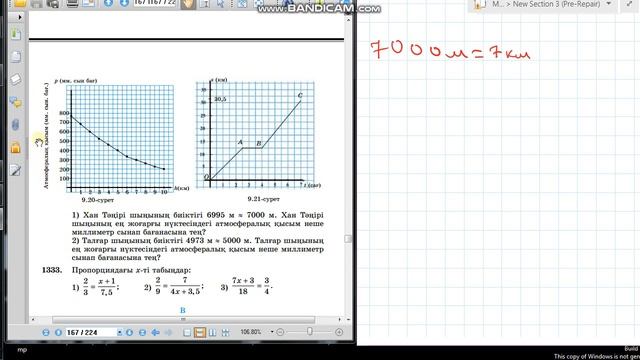
Task: Click the letter B heading below the exercises
Action: [x=182, y=310]
